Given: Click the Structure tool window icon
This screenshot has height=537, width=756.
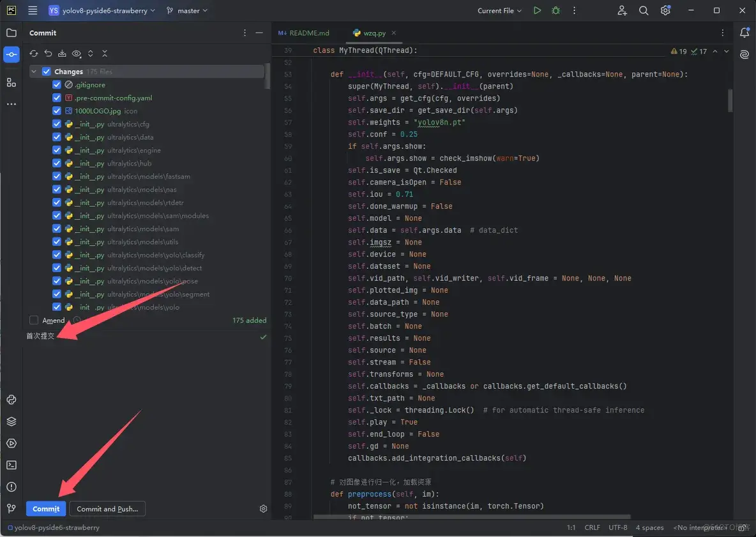Looking at the screenshot, I should [x=11, y=82].
